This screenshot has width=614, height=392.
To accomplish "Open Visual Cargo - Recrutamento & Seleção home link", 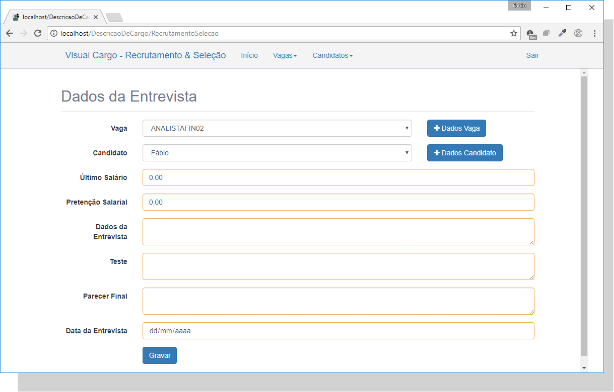I will pos(146,55).
